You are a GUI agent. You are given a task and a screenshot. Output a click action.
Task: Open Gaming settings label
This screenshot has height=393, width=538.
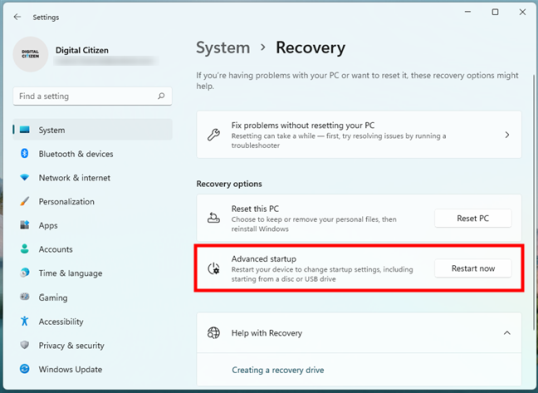pos(53,298)
